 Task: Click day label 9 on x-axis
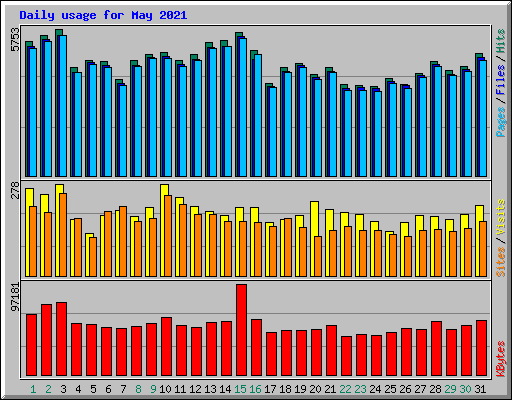[x=153, y=389]
